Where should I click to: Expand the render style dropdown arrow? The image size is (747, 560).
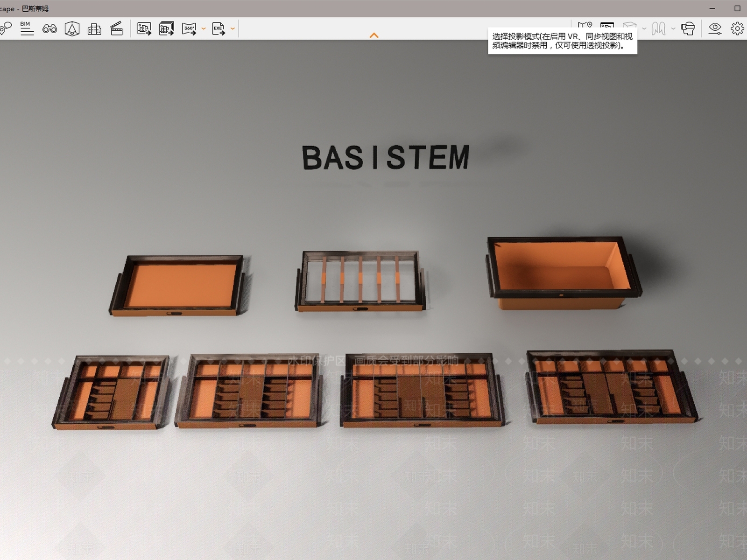[x=673, y=29]
